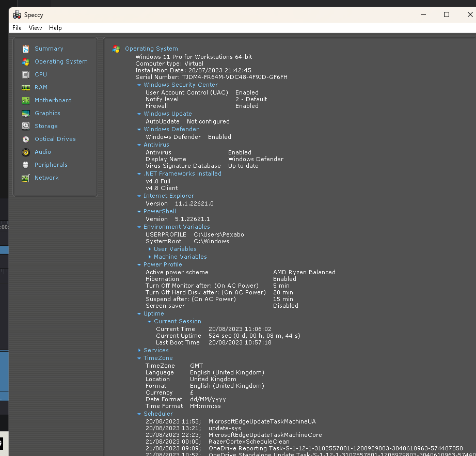
Task: Collapse the Environment Variables section
Action: [x=139, y=227]
